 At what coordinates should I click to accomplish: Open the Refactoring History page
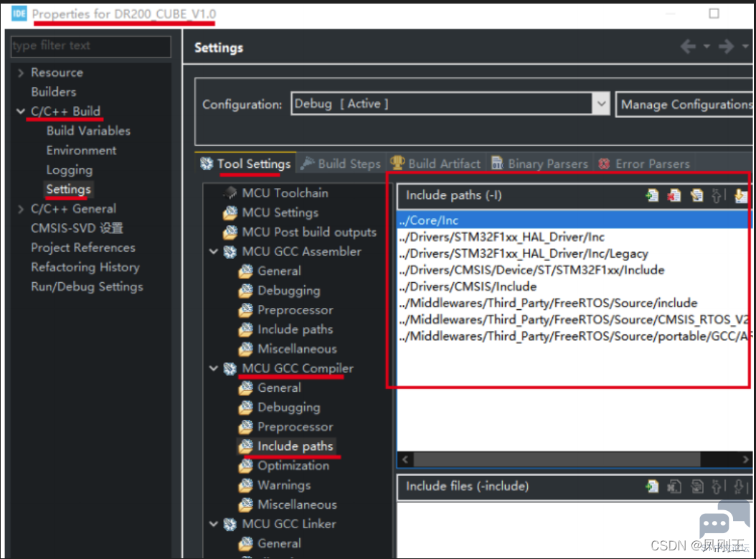click(85, 267)
